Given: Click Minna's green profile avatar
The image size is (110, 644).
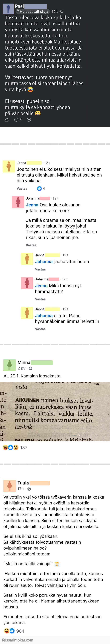Looking at the screenshot, I should 9,365.
